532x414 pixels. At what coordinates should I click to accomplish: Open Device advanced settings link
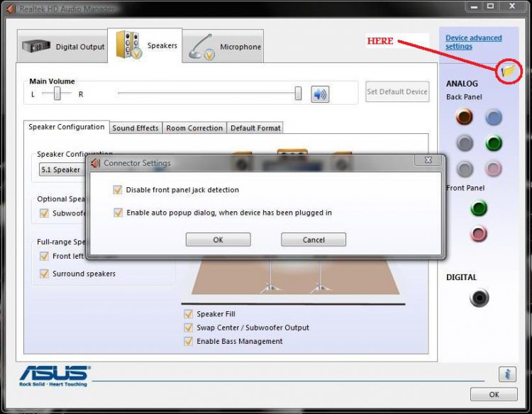(x=473, y=42)
